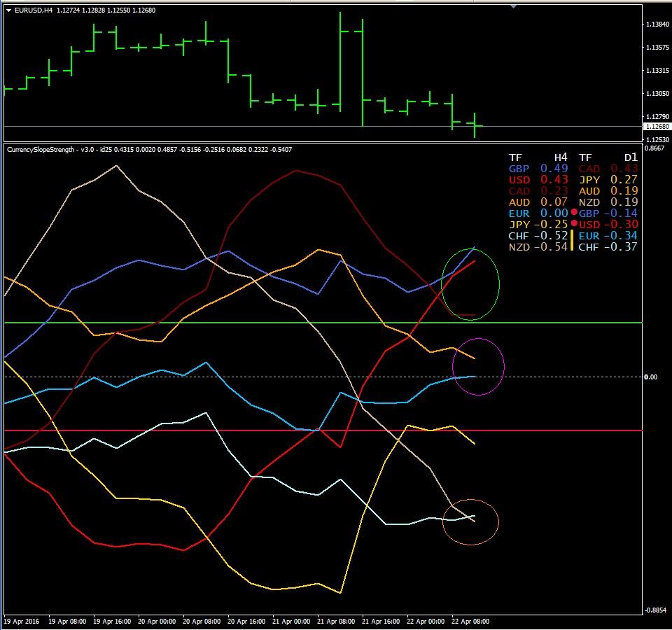Click the red dot beside D1 GBP

click(x=574, y=211)
